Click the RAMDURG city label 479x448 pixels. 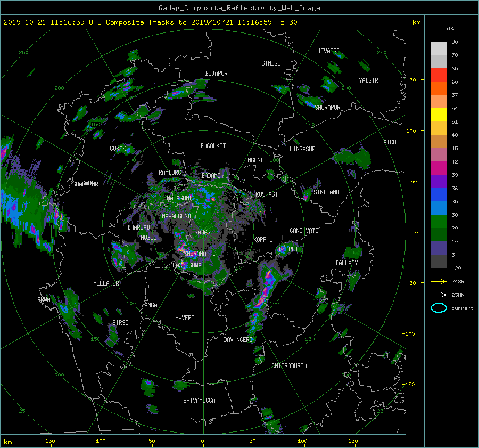pyautogui.click(x=170, y=173)
